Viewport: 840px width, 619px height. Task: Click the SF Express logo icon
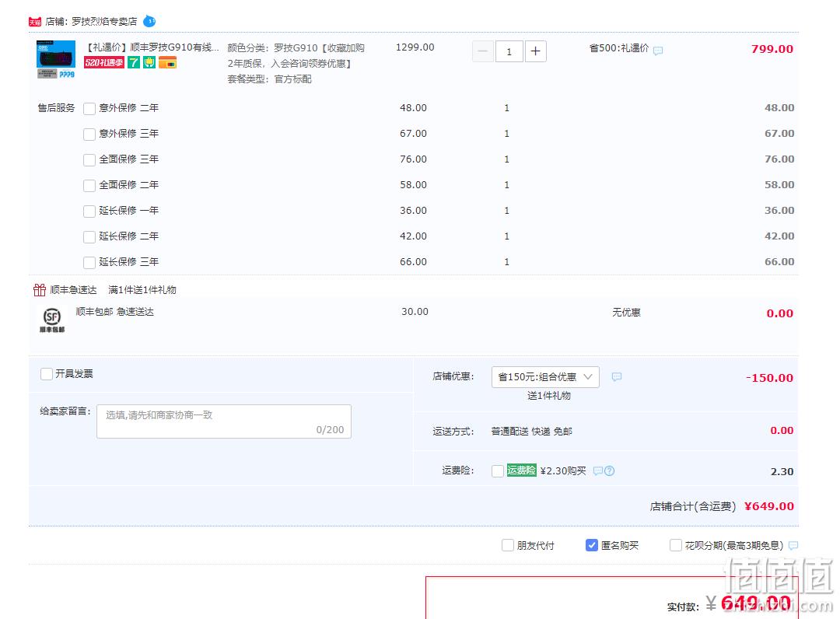click(52, 320)
